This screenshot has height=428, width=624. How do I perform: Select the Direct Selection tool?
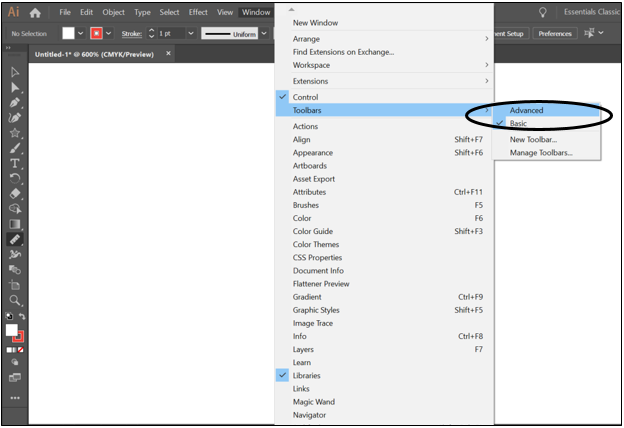15,87
